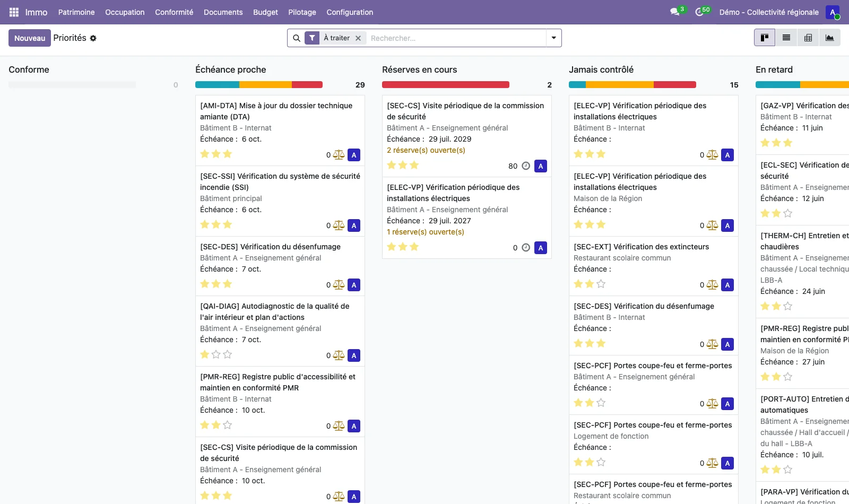
Task: Focus the Rechercher search field
Action: pyautogui.click(x=456, y=38)
